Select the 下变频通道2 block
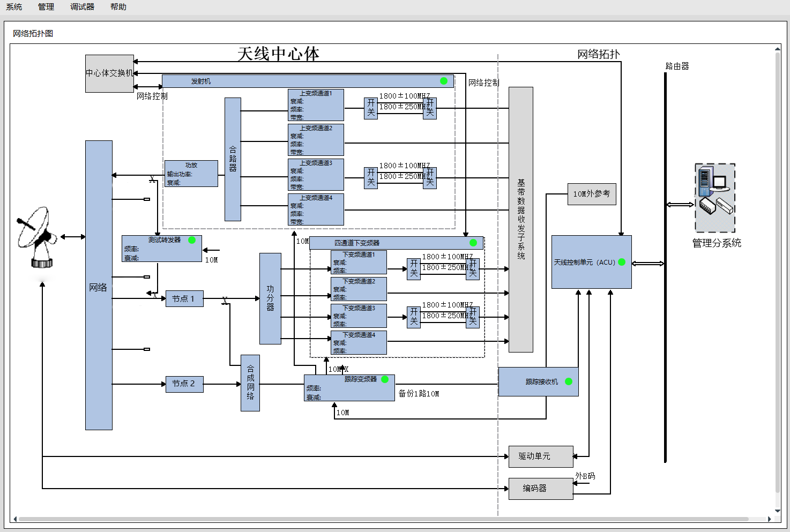790x532 pixels. (x=359, y=289)
